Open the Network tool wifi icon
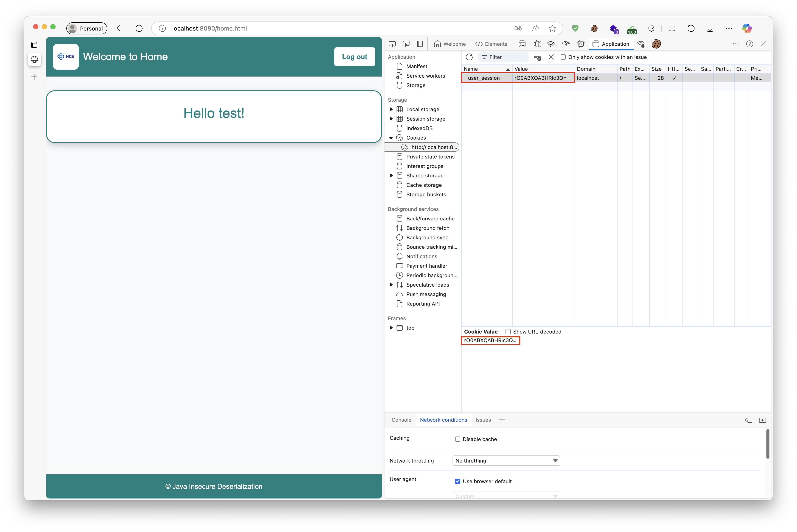 pos(550,44)
